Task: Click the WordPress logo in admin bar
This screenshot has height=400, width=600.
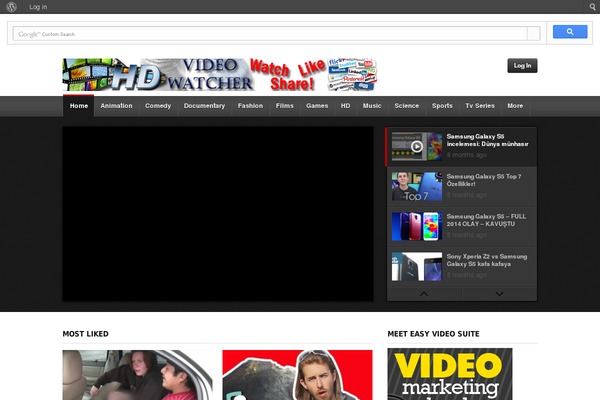Action: coord(11,7)
